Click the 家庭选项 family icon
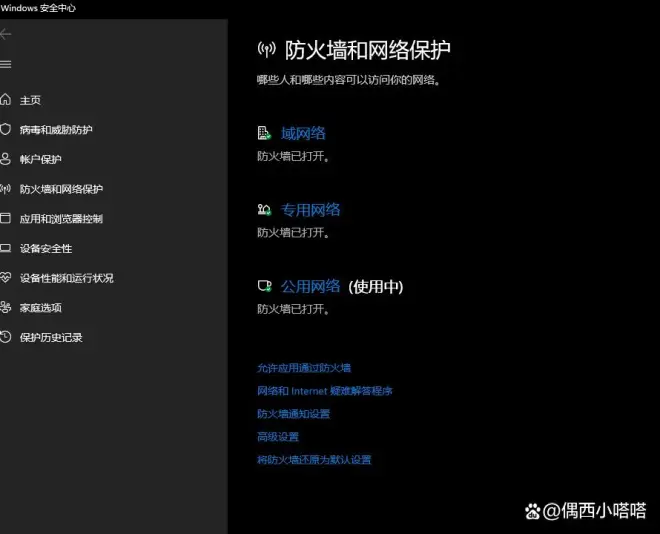 click(x=6, y=308)
